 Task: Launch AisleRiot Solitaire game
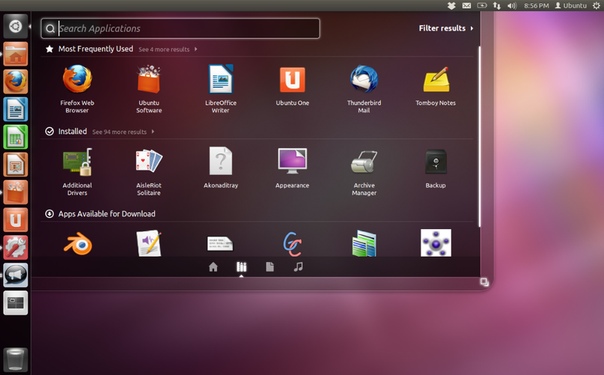[149, 172]
